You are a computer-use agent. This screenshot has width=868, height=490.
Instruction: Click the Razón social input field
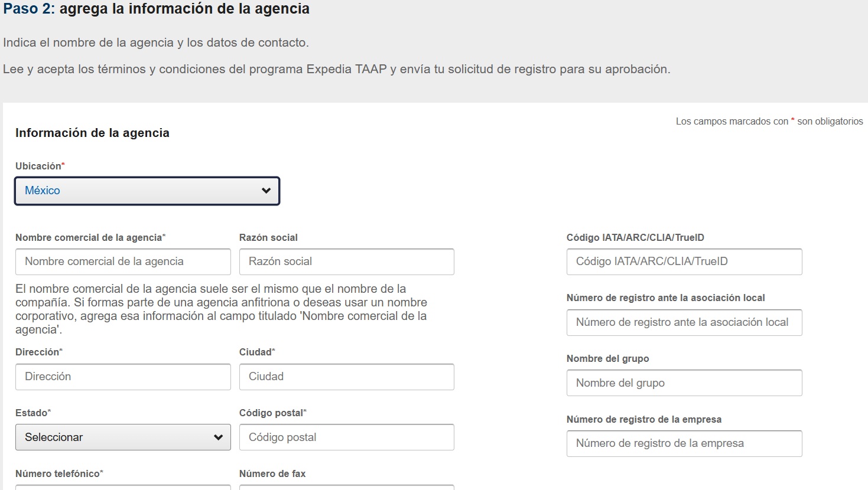click(x=347, y=262)
